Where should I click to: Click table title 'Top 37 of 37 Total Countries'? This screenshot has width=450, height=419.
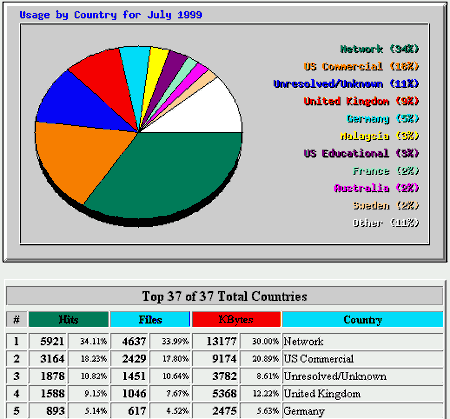[225, 296]
